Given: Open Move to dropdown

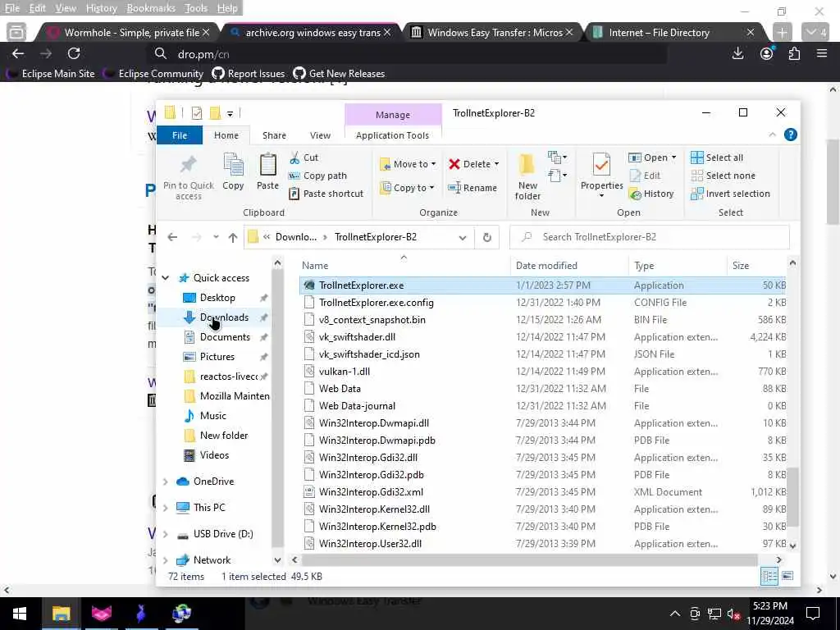Looking at the screenshot, I should point(408,164).
